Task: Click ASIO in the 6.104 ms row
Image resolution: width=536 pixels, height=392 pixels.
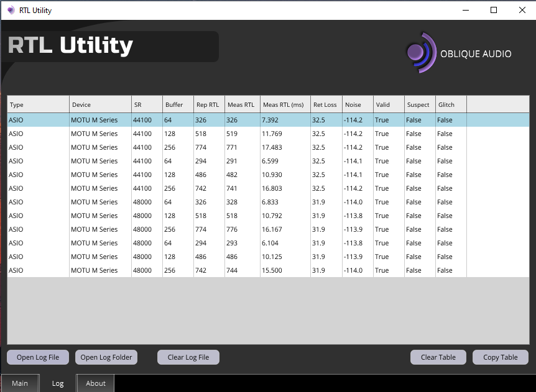Action: (16, 243)
